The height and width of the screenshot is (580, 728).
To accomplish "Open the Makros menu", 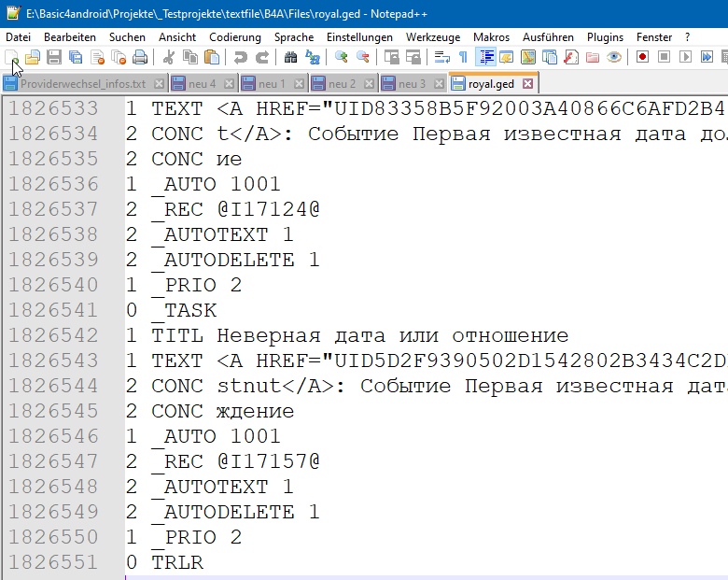I will (492, 37).
